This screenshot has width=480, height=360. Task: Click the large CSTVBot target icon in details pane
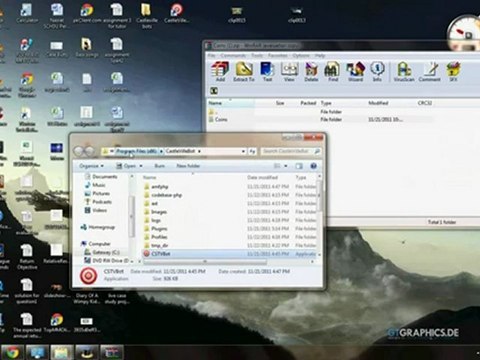[x=88, y=275]
